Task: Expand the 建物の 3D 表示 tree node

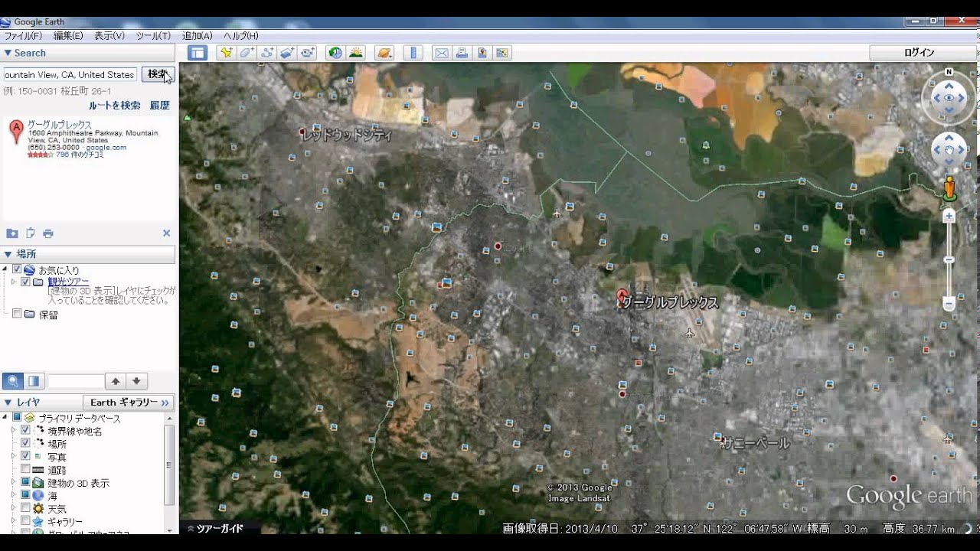Action: (x=13, y=482)
